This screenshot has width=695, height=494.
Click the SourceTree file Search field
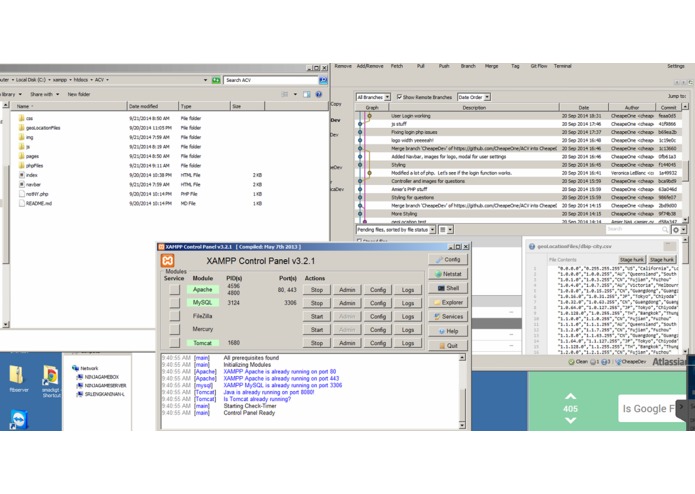coord(637,229)
